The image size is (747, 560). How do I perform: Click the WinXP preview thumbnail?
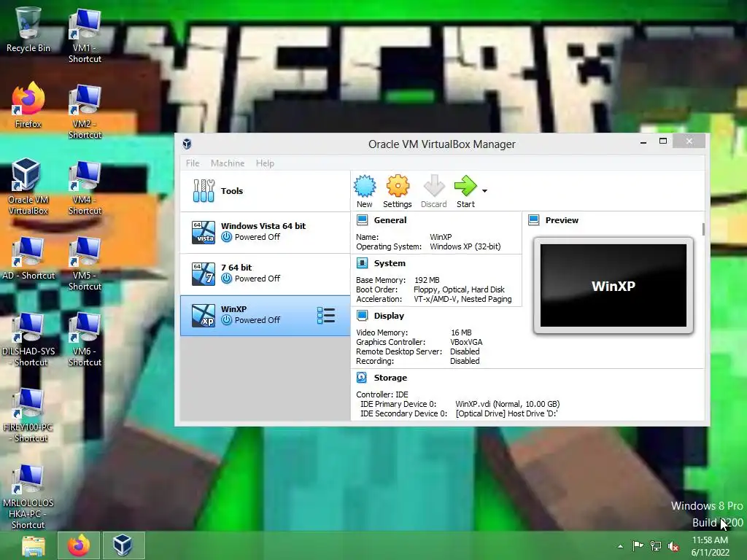coord(613,285)
